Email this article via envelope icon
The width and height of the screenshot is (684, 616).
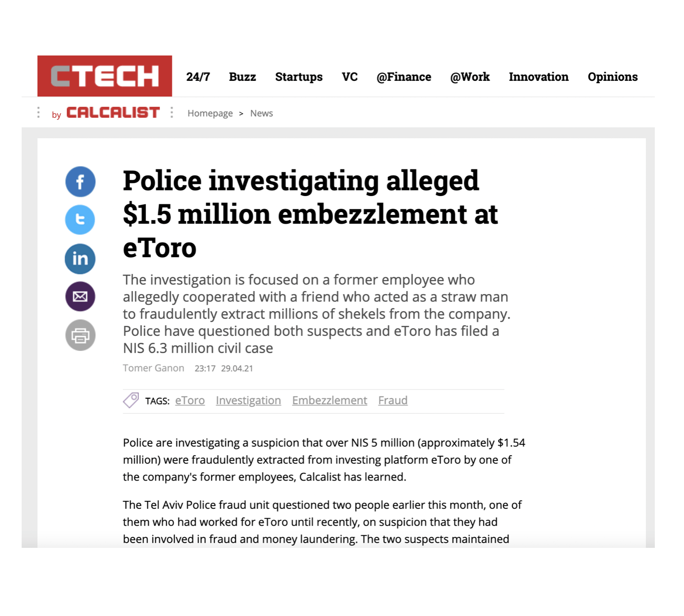tap(80, 297)
